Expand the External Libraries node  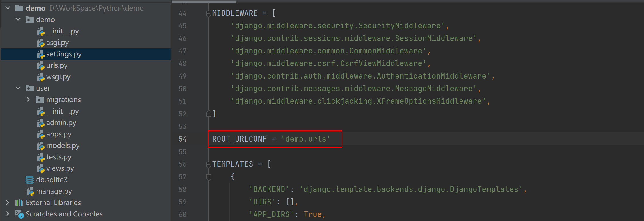coord(7,202)
